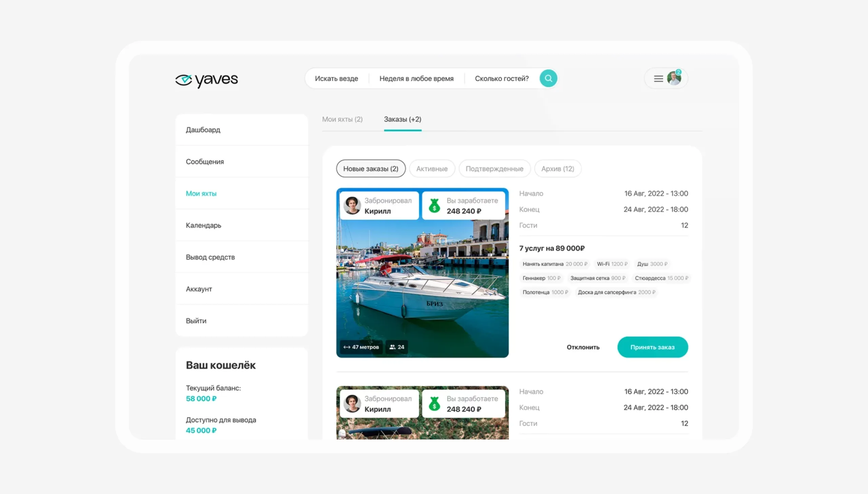The image size is (868, 494).
Task: Click the green money bag icon
Action: pos(434,206)
